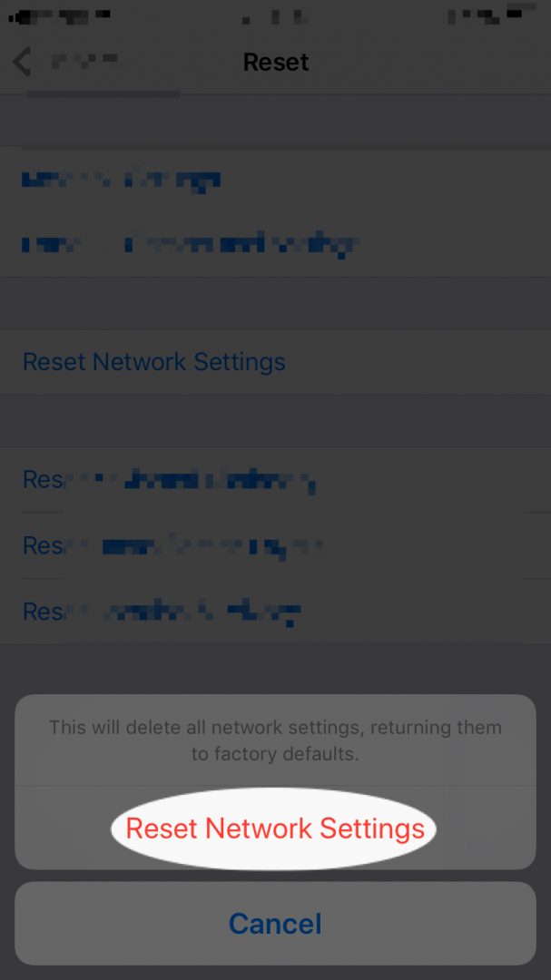Tap the blurred back label beside chevron

84,61
